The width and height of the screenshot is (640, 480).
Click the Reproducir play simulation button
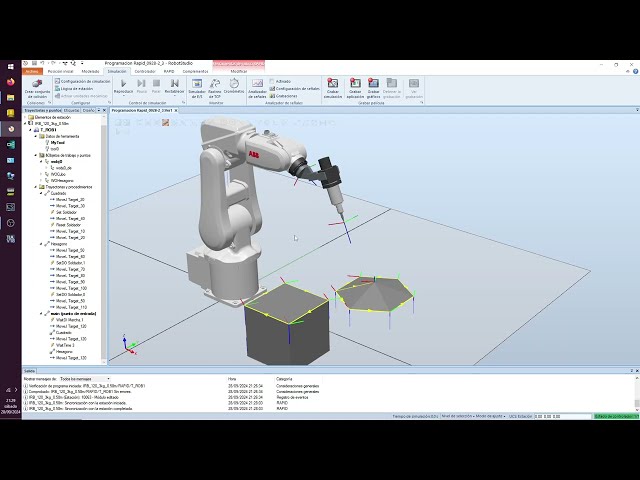point(123,86)
